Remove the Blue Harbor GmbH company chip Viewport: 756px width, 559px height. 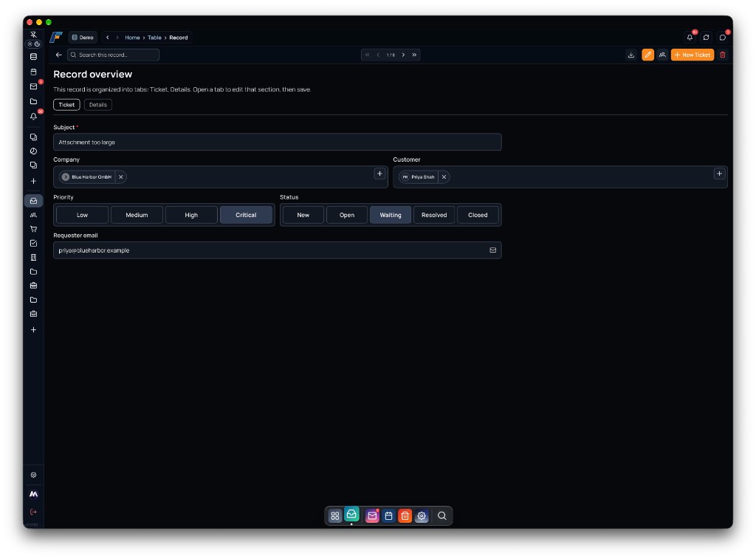[x=121, y=177]
